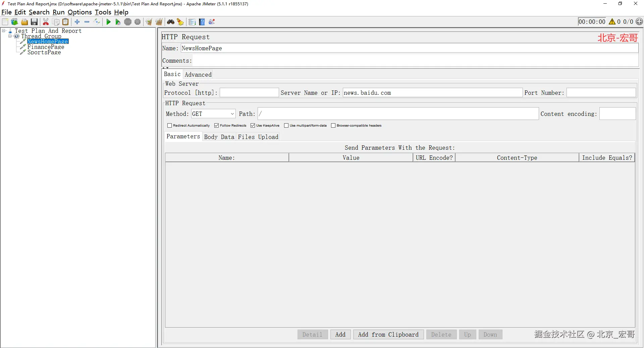Switch to the Body Data tab
This screenshot has width=644, height=348.
click(219, 137)
